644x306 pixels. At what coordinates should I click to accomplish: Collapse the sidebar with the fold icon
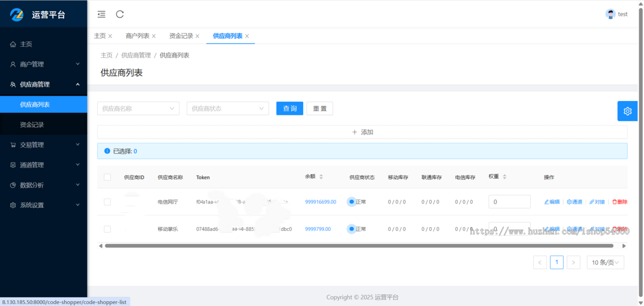pyautogui.click(x=101, y=14)
